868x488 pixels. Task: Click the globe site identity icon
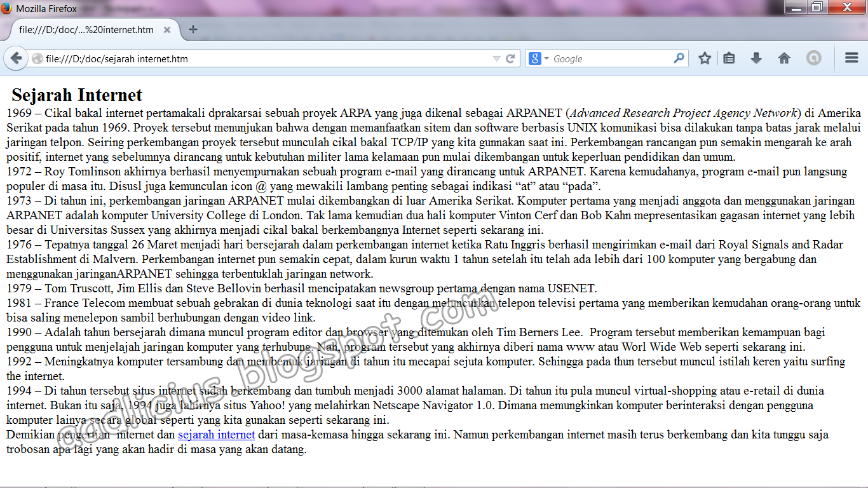37,59
